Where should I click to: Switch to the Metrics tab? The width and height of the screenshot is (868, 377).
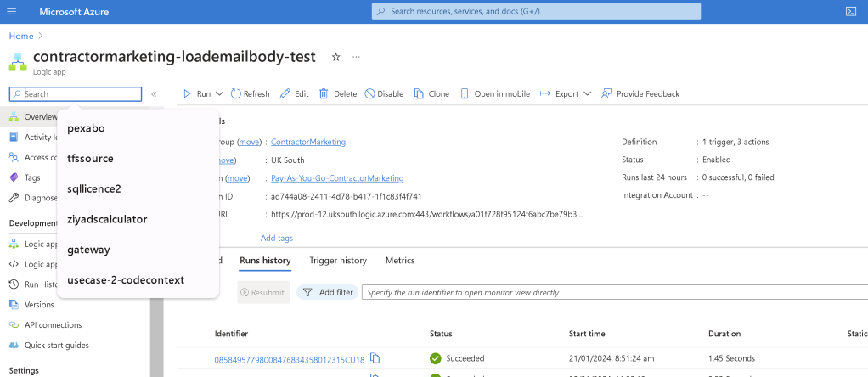click(x=400, y=260)
